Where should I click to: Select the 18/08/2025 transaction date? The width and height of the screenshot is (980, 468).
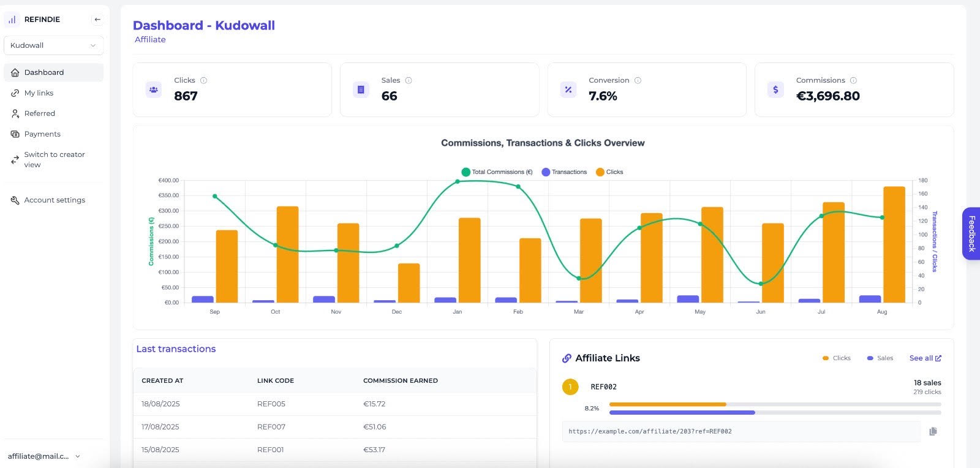[160, 404]
